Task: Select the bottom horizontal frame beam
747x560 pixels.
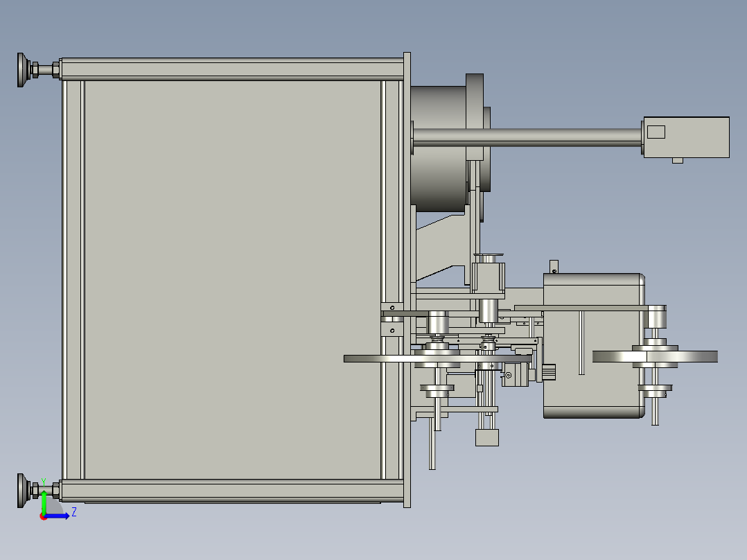Action: pos(233,491)
